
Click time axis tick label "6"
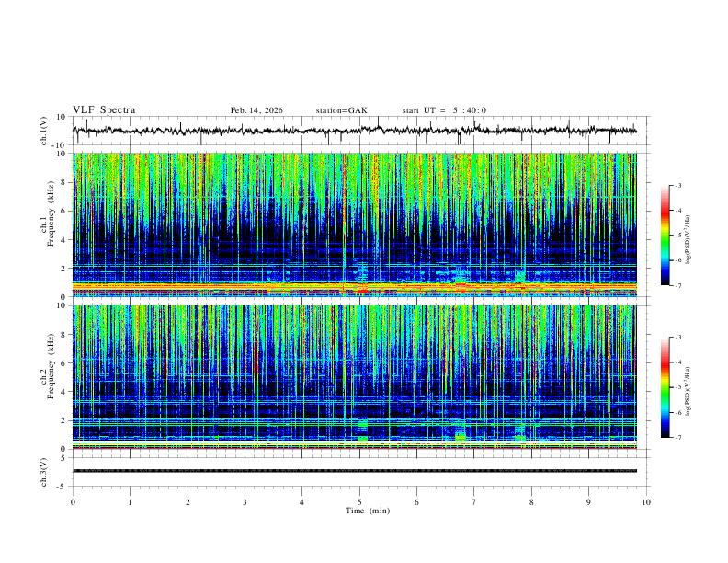[x=416, y=502]
